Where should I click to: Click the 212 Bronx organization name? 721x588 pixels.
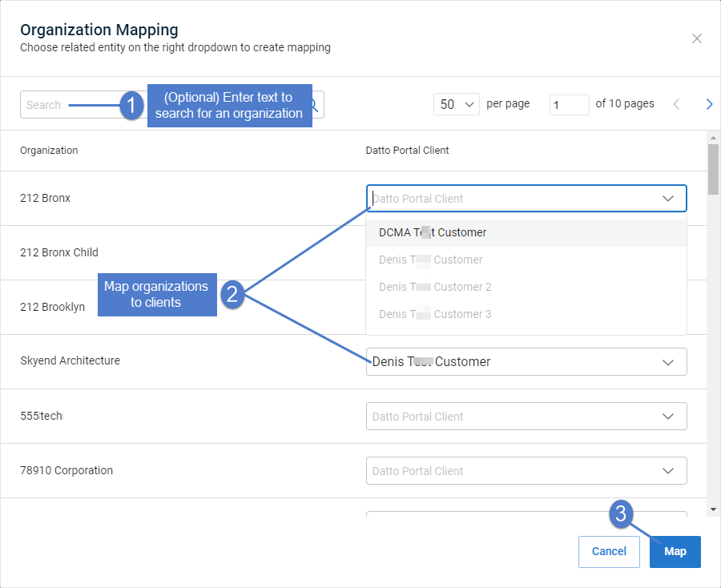pos(45,198)
